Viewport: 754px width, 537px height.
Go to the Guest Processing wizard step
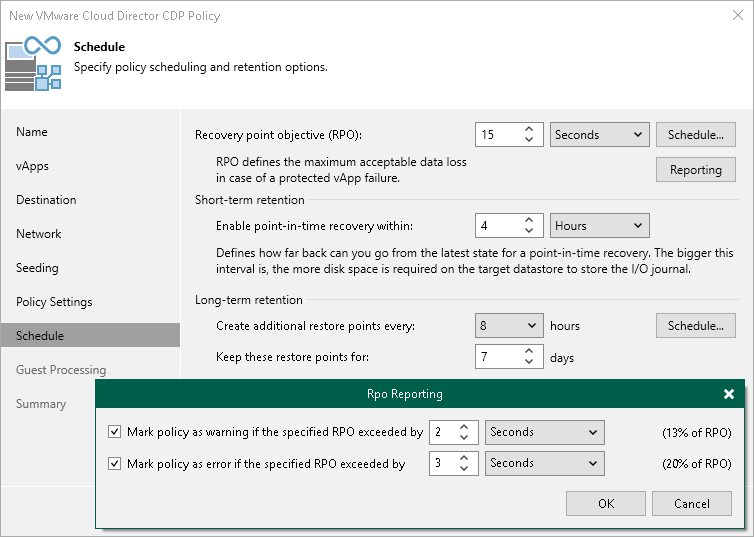pos(61,370)
